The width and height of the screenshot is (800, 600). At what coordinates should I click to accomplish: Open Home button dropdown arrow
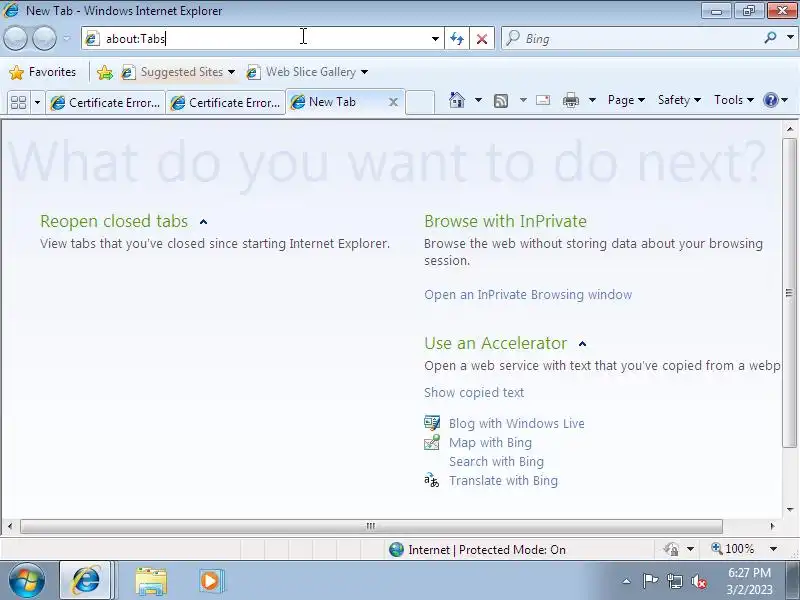tap(478, 100)
